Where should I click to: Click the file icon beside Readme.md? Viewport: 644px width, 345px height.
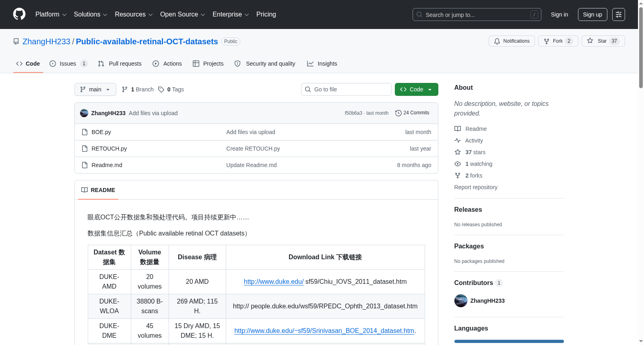[x=85, y=165]
